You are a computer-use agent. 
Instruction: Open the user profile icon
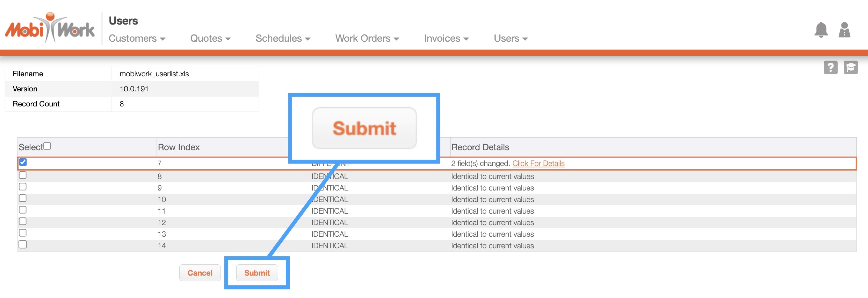(844, 30)
